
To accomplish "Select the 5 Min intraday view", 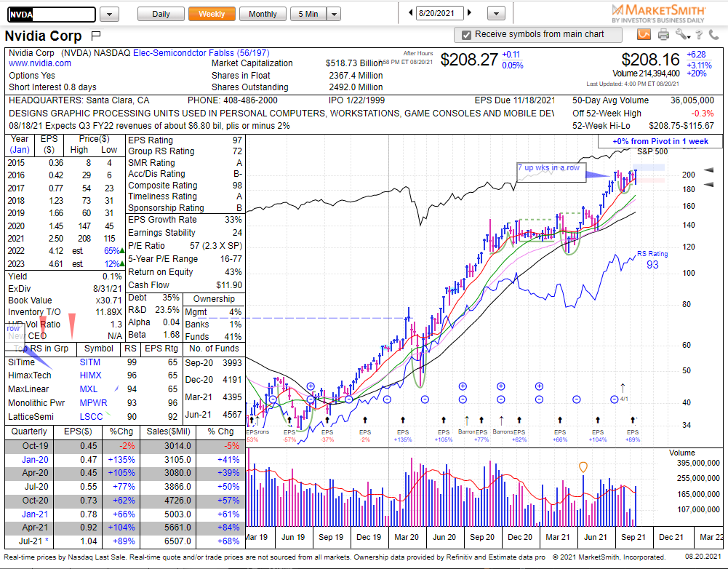I will click(x=309, y=13).
